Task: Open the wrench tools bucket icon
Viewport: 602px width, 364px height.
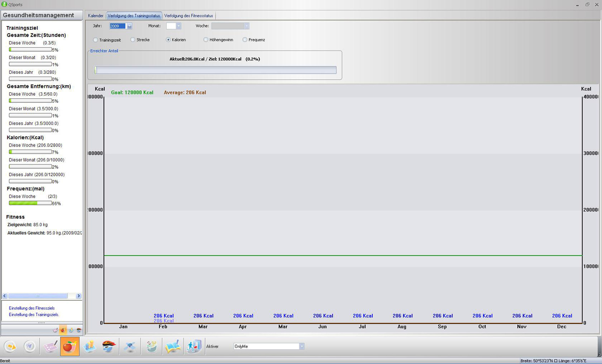Action: 152,346
